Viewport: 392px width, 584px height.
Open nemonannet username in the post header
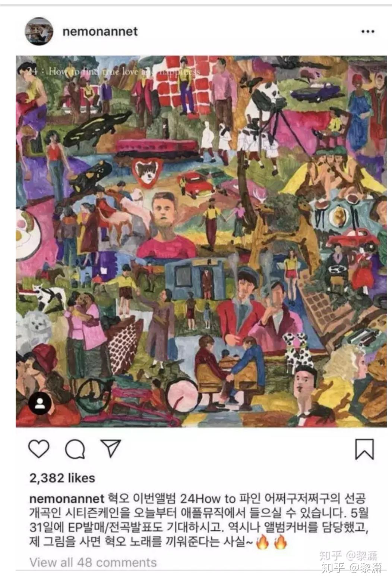coord(100,31)
